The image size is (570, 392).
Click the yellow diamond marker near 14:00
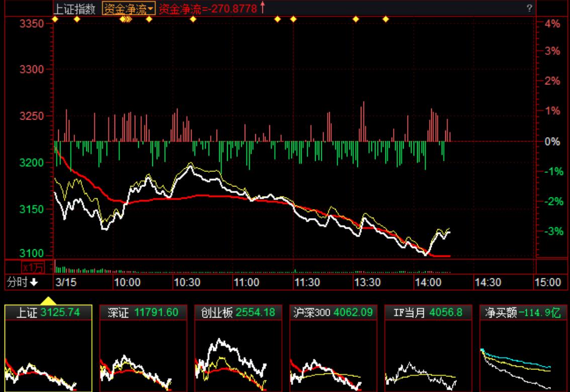386,19
